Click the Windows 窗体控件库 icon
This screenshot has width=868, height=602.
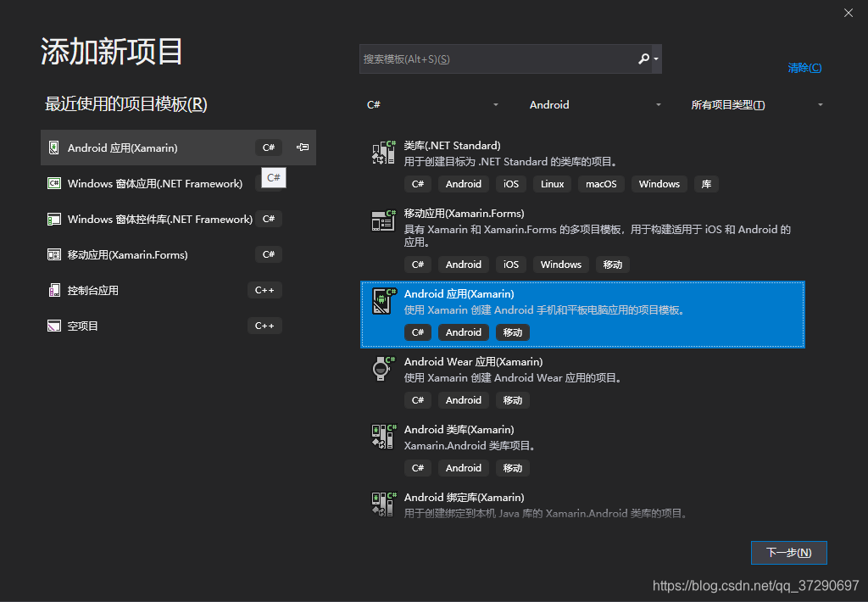click(x=53, y=219)
